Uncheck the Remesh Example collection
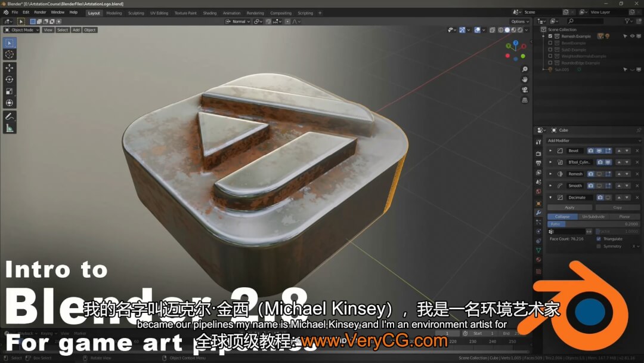644x363 pixels. pyautogui.click(x=550, y=36)
